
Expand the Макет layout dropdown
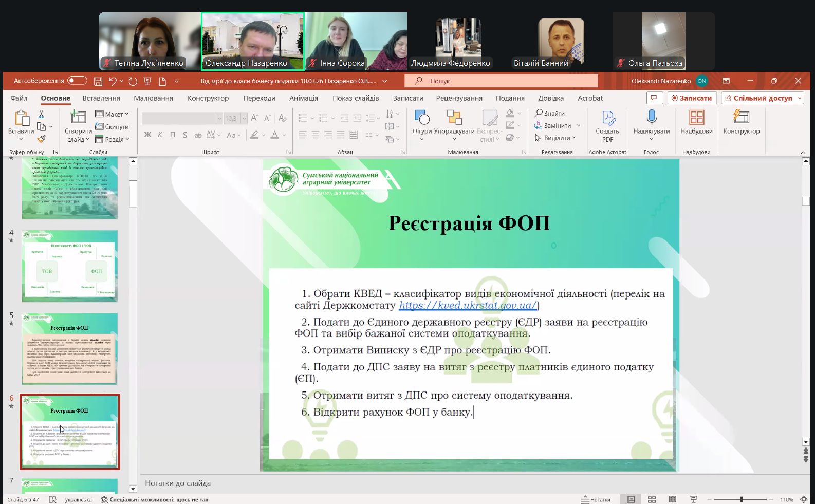click(x=112, y=114)
